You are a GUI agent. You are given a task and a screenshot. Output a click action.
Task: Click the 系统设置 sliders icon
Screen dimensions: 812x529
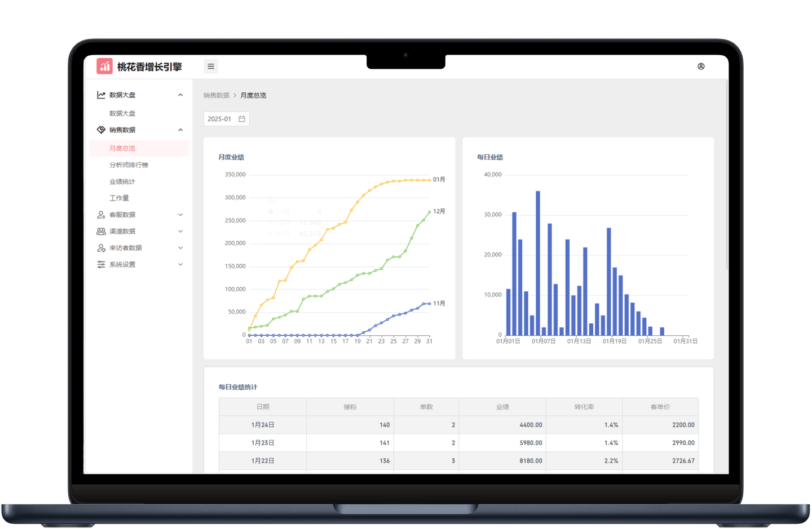pos(101,265)
